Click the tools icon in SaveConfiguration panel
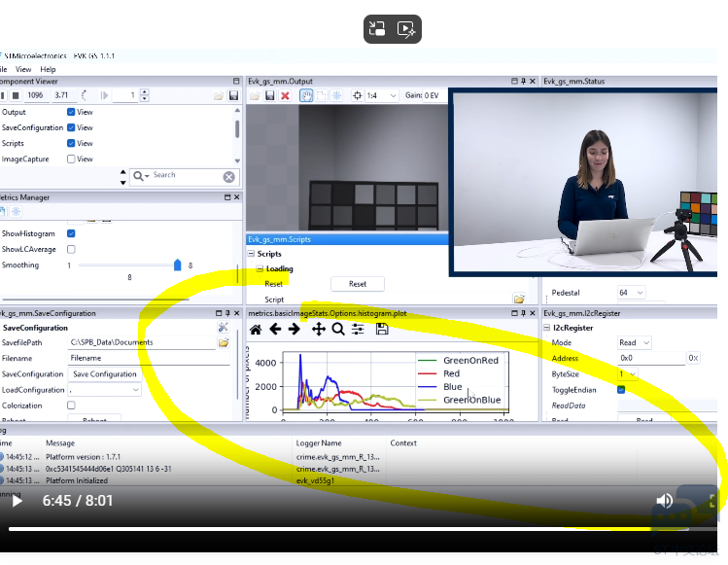The width and height of the screenshot is (728, 565). coord(223,327)
